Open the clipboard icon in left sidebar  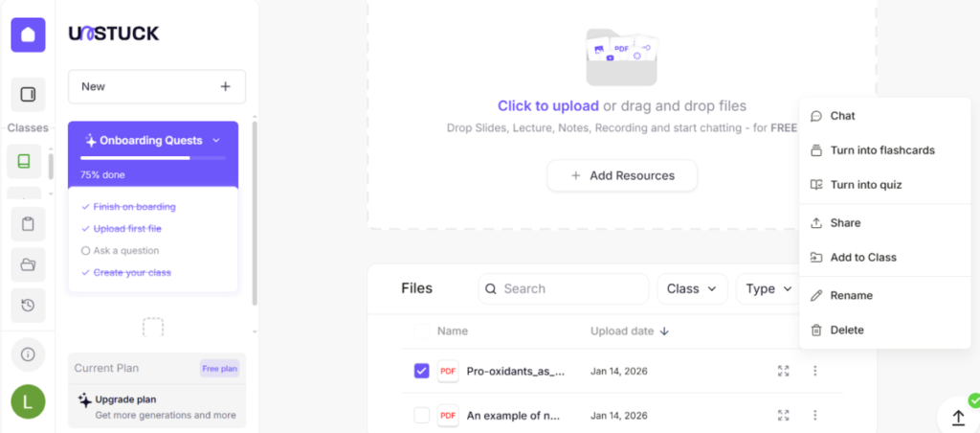click(28, 224)
